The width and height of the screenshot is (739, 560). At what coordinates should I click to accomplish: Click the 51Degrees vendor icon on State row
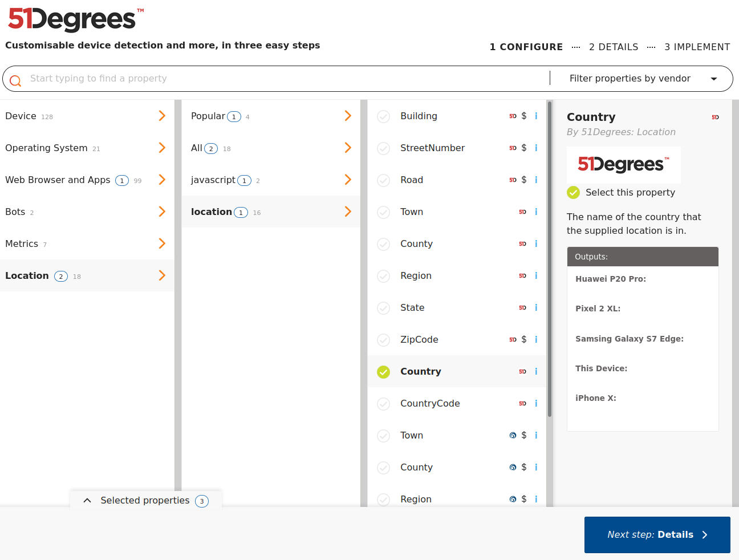(522, 307)
